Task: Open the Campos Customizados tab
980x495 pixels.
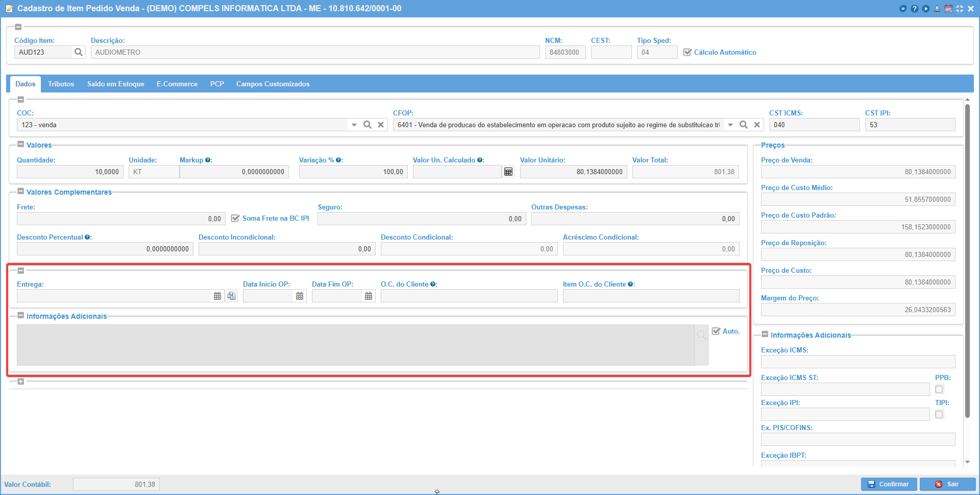Action: [273, 84]
